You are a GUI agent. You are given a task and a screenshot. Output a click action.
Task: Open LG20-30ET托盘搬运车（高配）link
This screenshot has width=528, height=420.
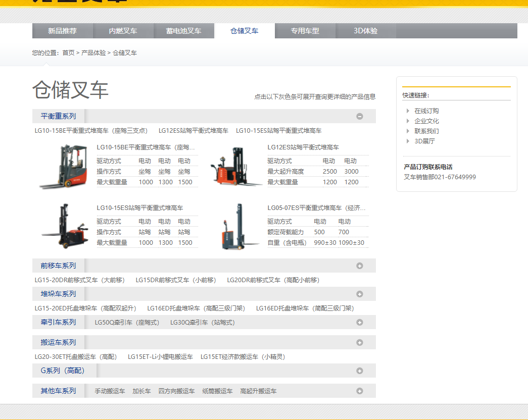[76, 357]
